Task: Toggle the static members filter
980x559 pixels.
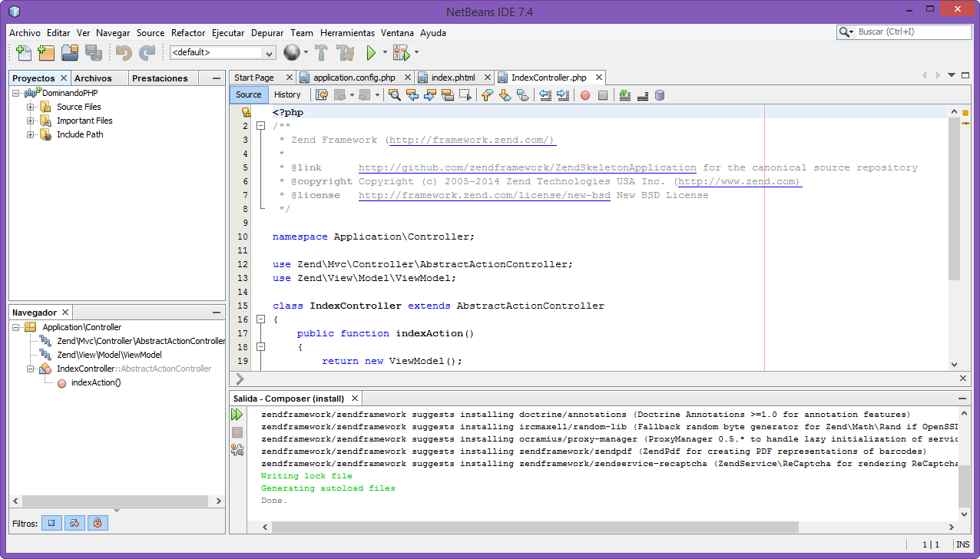Action: (74, 523)
